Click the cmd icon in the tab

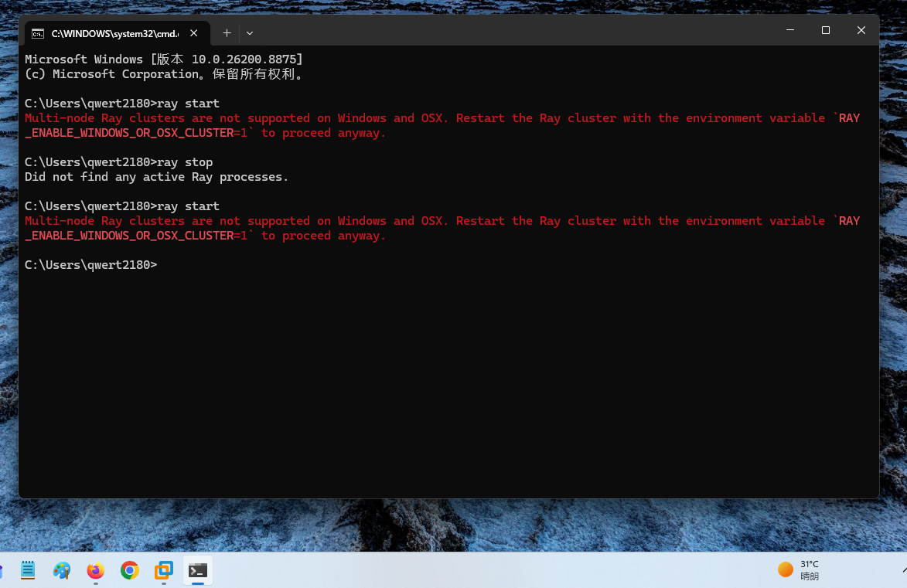[x=38, y=33]
